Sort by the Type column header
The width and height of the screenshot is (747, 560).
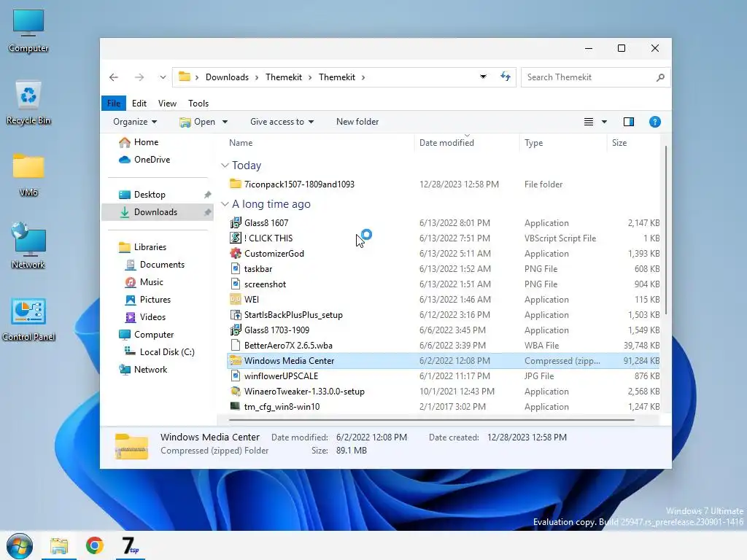pyautogui.click(x=533, y=143)
